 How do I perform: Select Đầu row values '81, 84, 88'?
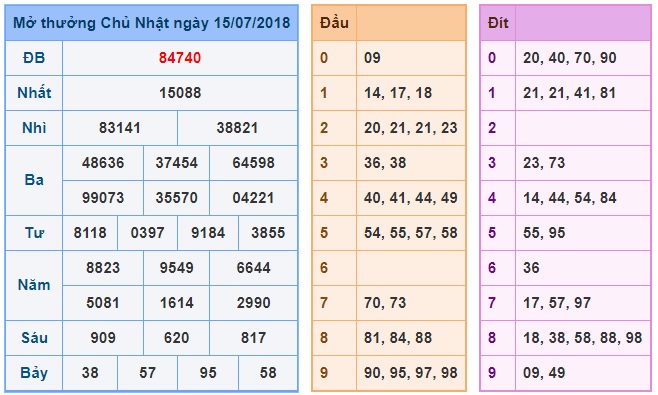tap(398, 337)
